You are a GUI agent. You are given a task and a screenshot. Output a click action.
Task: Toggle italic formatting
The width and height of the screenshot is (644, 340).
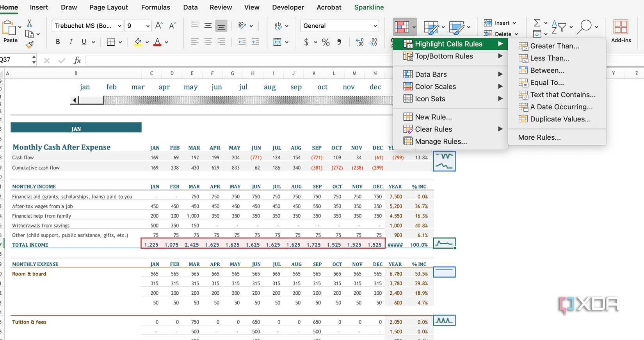click(x=71, y=42)
